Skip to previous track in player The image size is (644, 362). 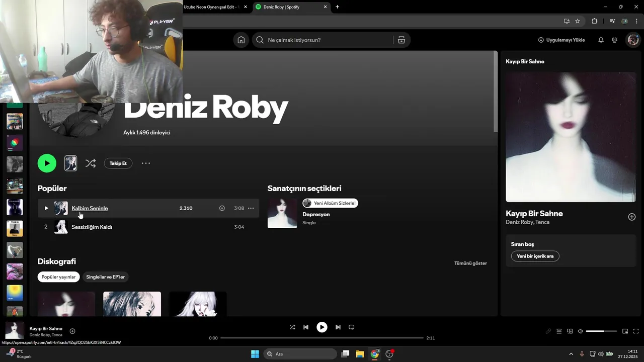[x=306, y=327]
